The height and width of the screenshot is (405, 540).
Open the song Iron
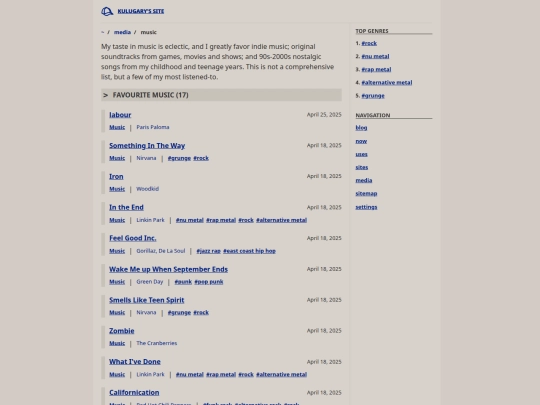116,176
